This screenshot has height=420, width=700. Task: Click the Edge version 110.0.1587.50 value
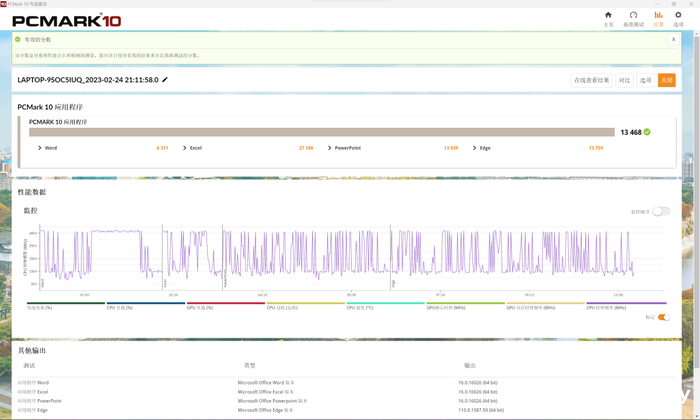[481, 410]
